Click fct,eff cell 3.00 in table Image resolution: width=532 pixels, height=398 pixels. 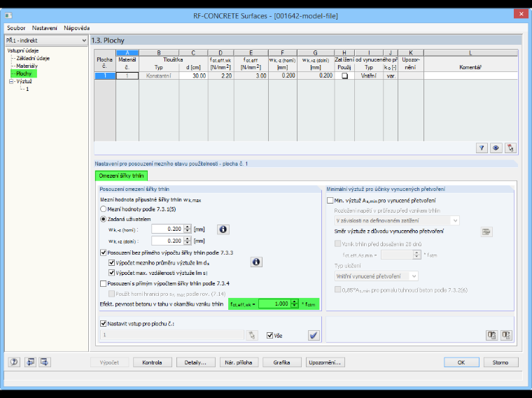pyautogui.click(x=251, y=76)
